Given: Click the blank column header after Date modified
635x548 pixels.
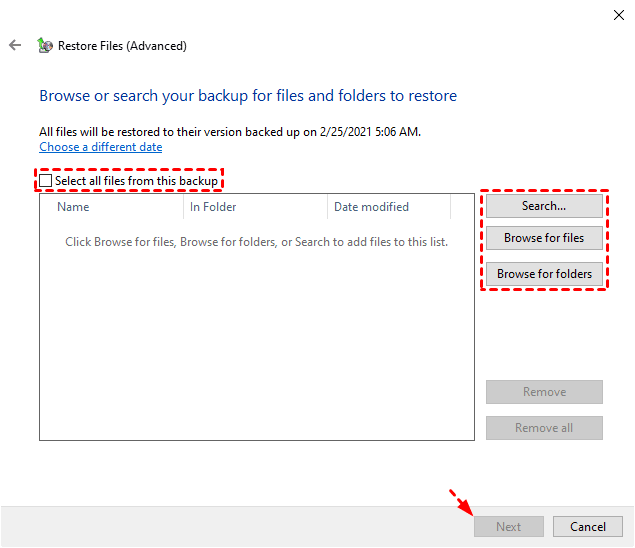Looking at the screenshot, I should (x=462, y=207).
